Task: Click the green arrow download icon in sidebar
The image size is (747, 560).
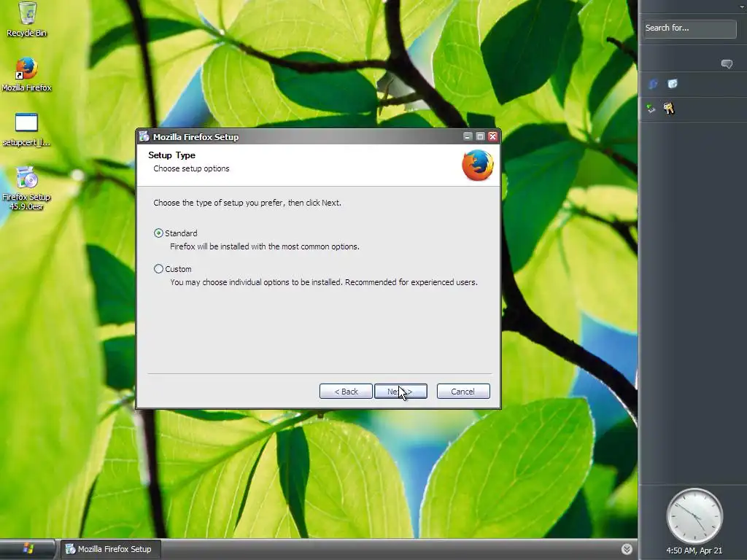Action: click(651, 109)
